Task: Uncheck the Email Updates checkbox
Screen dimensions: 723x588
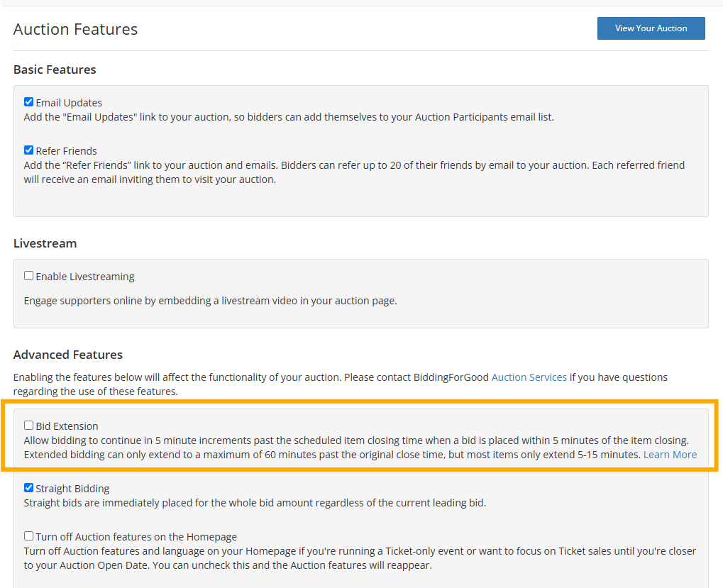Action: tap(28, 101)
